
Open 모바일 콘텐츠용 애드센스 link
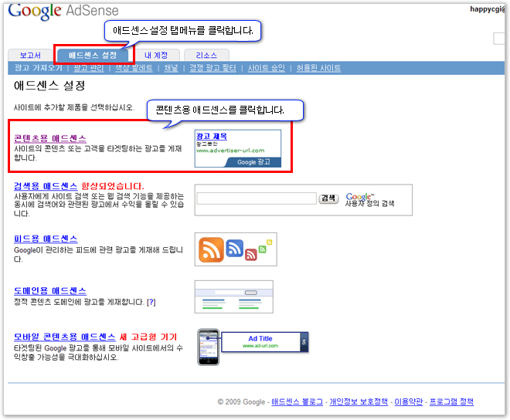click(x=65, y=337)
